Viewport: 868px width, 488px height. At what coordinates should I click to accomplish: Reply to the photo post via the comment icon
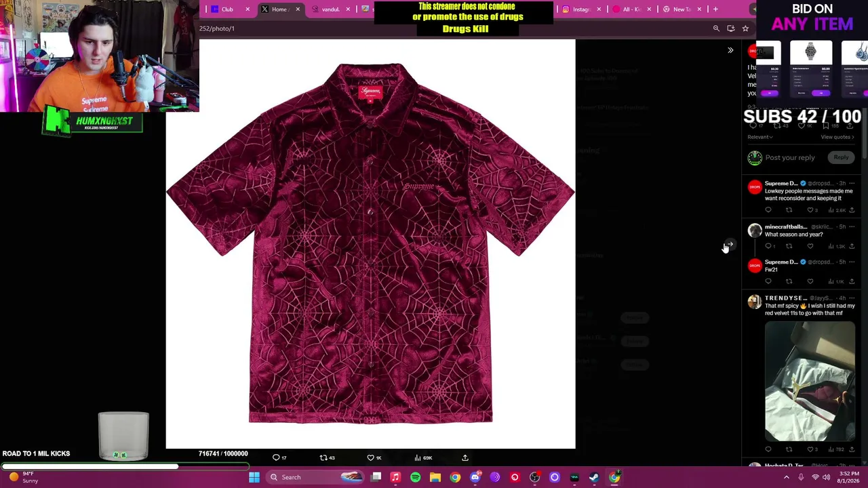pos(279,457)
